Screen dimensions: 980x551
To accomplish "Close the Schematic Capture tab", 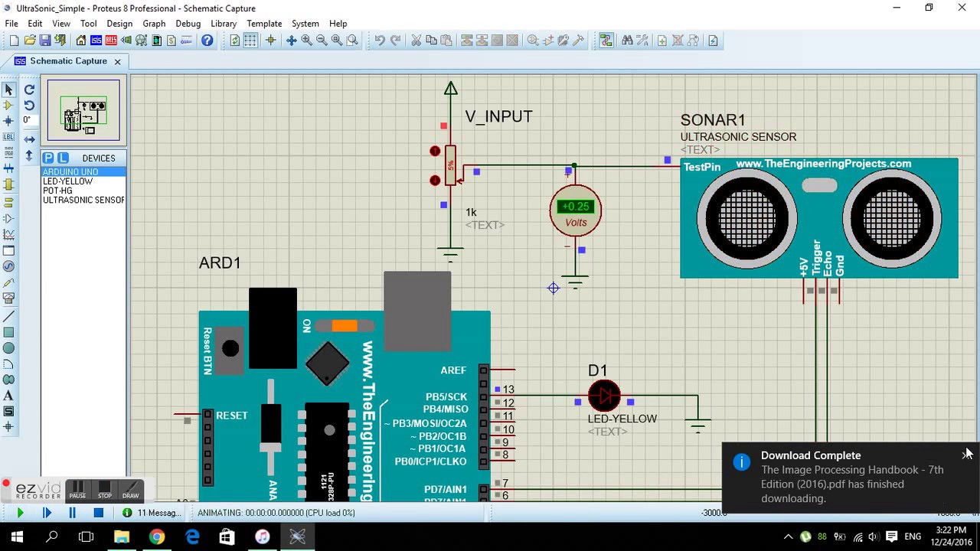I will (117, 61).
